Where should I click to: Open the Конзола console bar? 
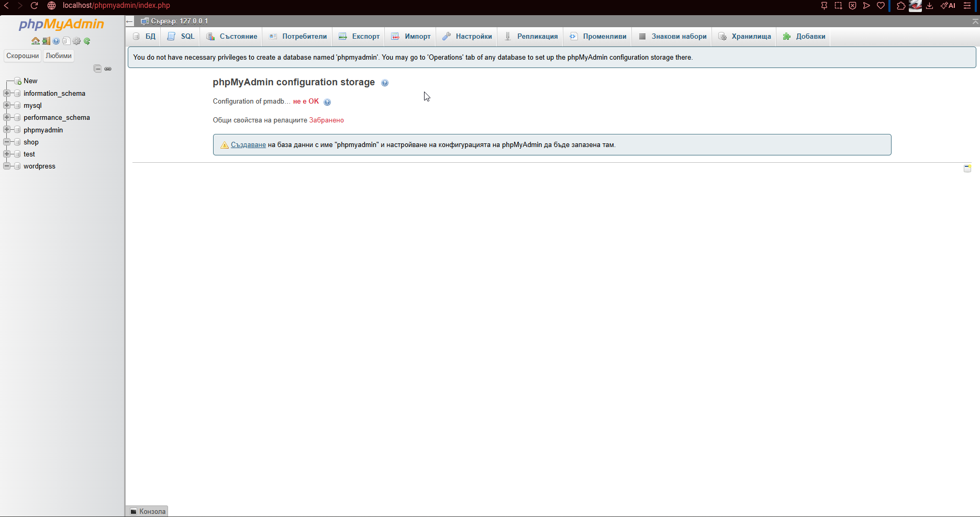pyautogui.click(x=147, y=511)
